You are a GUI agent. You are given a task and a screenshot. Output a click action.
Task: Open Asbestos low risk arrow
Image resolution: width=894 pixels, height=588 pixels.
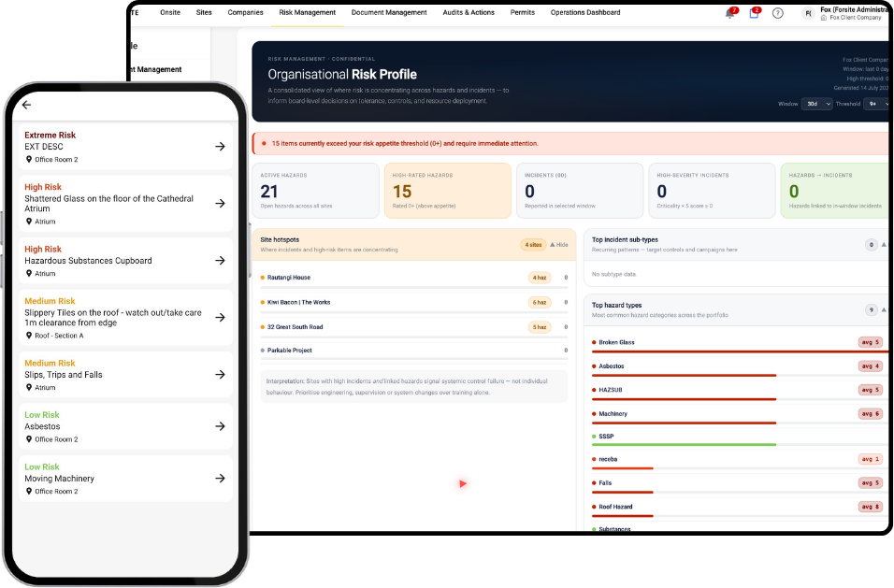click(x=220, y=426)
